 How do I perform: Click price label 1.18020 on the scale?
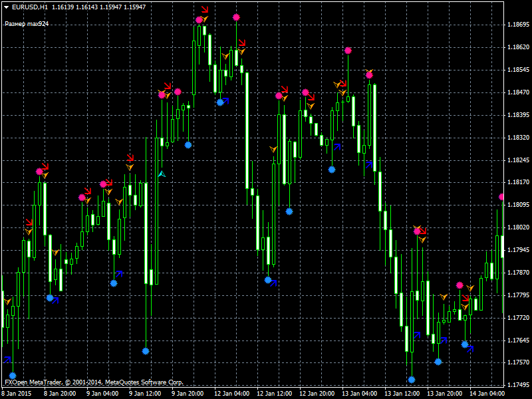518,227
